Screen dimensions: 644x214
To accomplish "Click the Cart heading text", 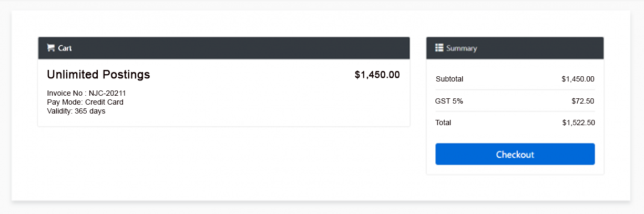I will (x=65, y=48).
